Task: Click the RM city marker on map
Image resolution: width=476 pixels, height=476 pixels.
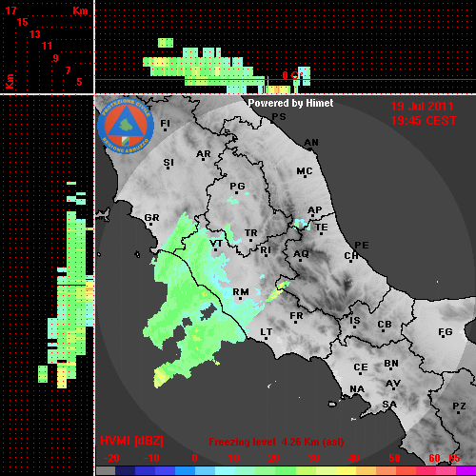Action: tap(240, 299)
